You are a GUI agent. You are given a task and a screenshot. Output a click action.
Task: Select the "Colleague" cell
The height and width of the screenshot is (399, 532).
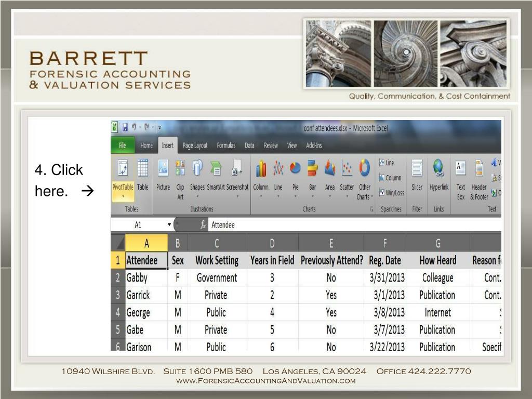[437, 277]
